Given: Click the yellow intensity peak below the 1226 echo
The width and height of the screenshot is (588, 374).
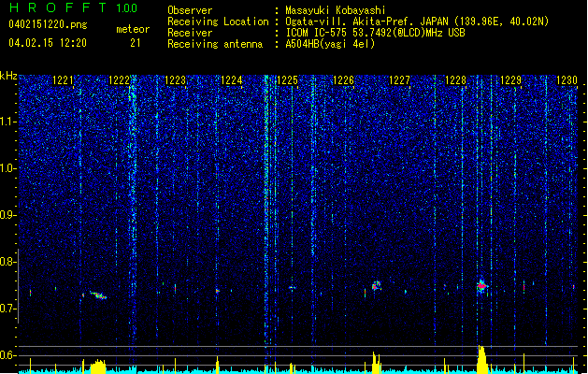Looking at the screenshot, I should 376,362.
